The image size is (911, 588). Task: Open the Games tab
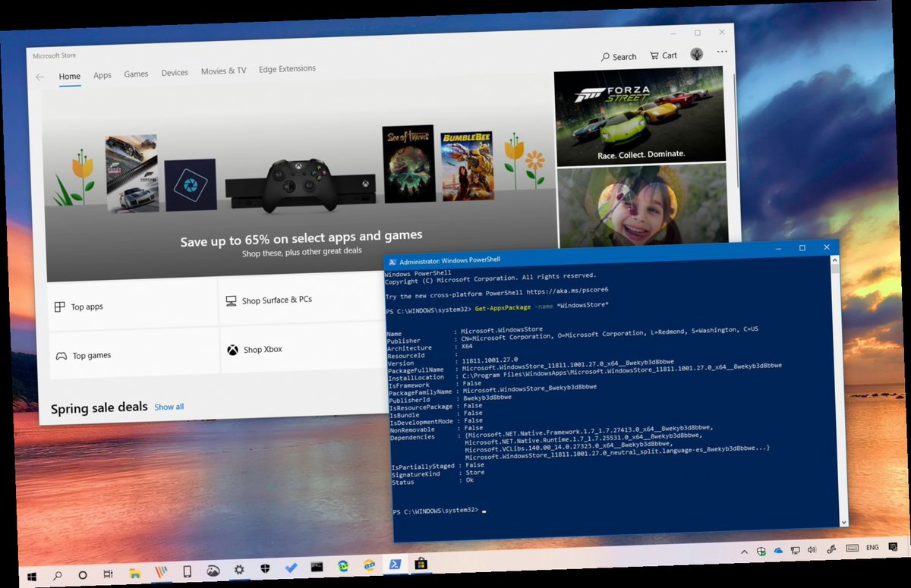click(136, 74)
